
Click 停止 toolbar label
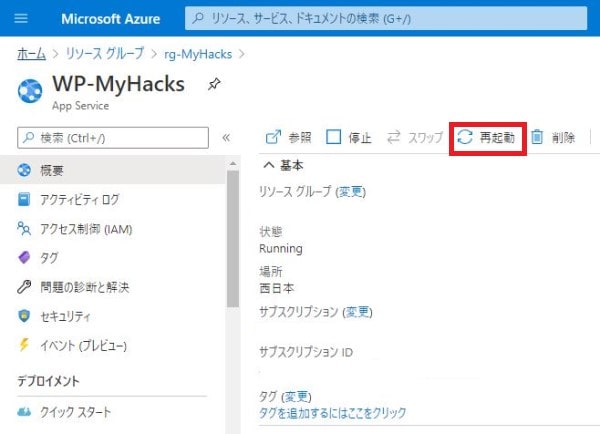[x=360, y=137]
